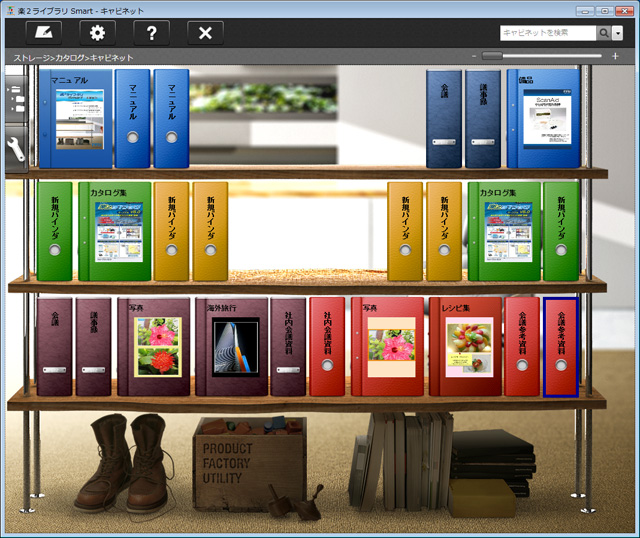This screenshot has height=538, width=640.
Task: Maximize the 楽2ライブラリ Smart window
Action: click(604, 11)
